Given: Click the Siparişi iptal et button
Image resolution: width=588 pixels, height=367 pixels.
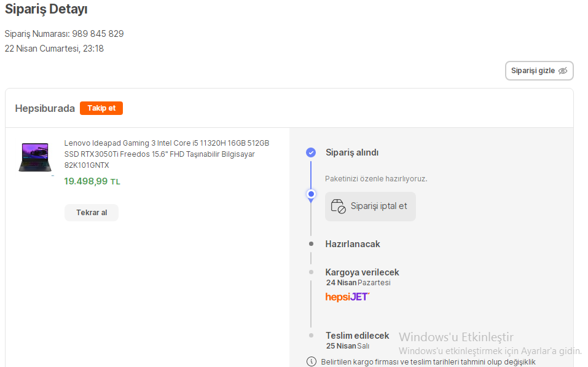Looking at the screenshot, I should pyautogui.click(x=370, y=207).
